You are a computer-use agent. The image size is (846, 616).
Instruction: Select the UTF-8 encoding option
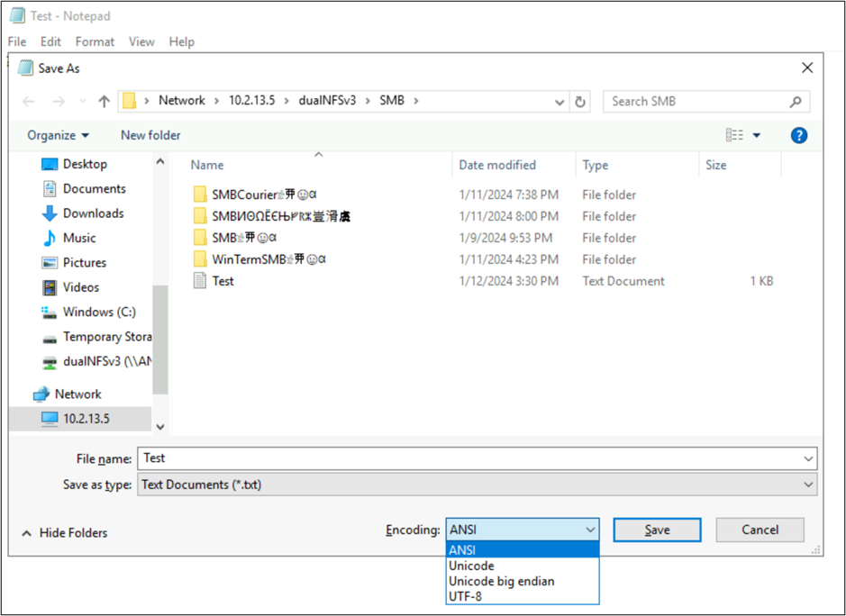(x=523, y=596)
